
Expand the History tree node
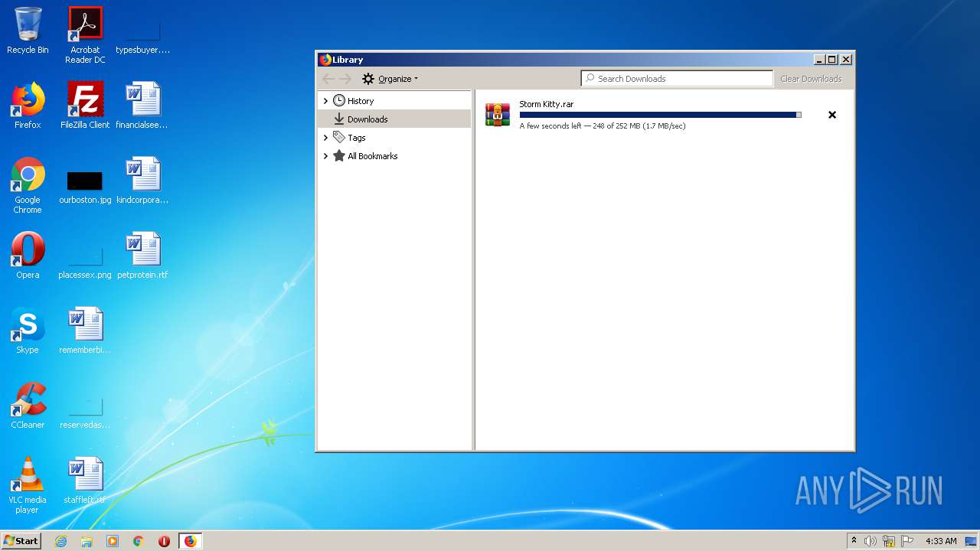click(325, 101)
